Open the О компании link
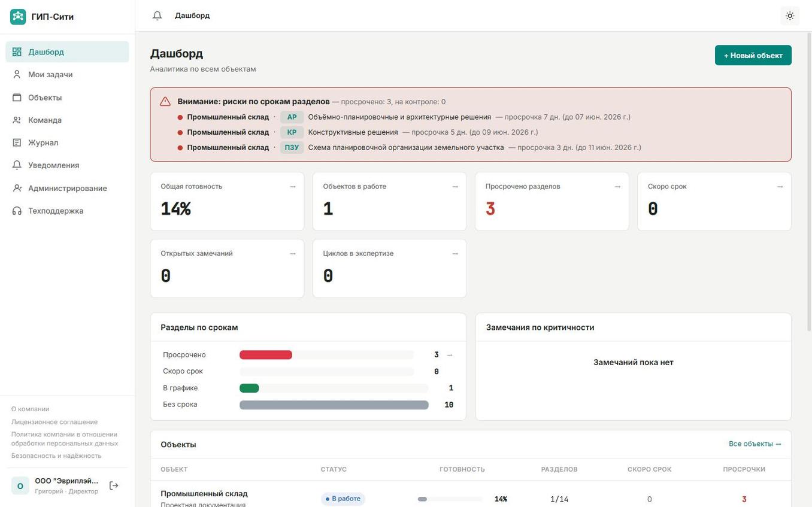The height and width of the screenshot is (507, 812). pos(30,409)
